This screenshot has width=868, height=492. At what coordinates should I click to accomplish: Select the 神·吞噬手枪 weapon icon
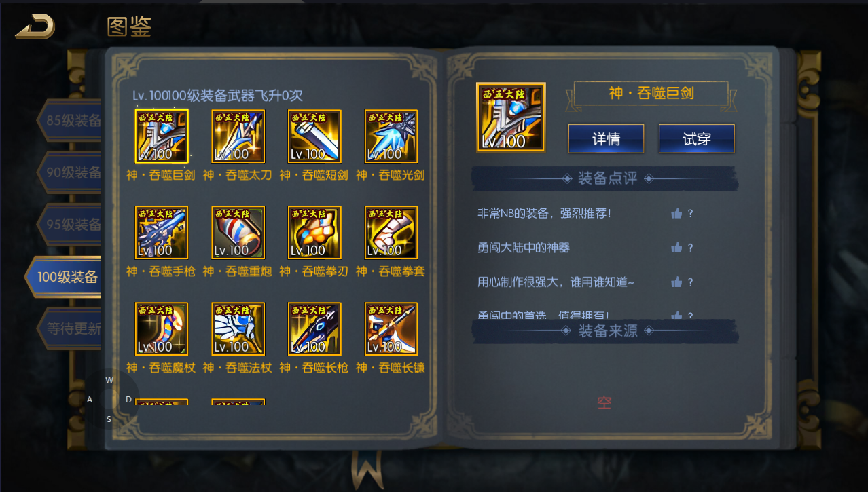pyautogui.click(x=162, y=233)
